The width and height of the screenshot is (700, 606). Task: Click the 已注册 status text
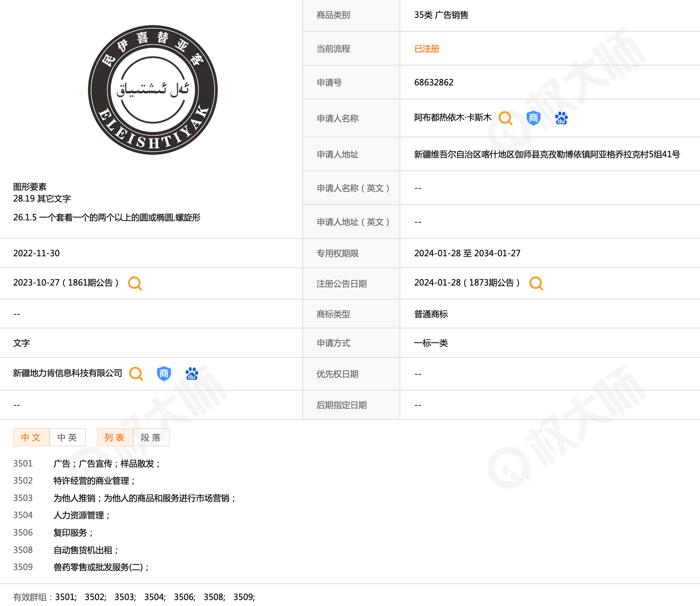click(426, 49)
